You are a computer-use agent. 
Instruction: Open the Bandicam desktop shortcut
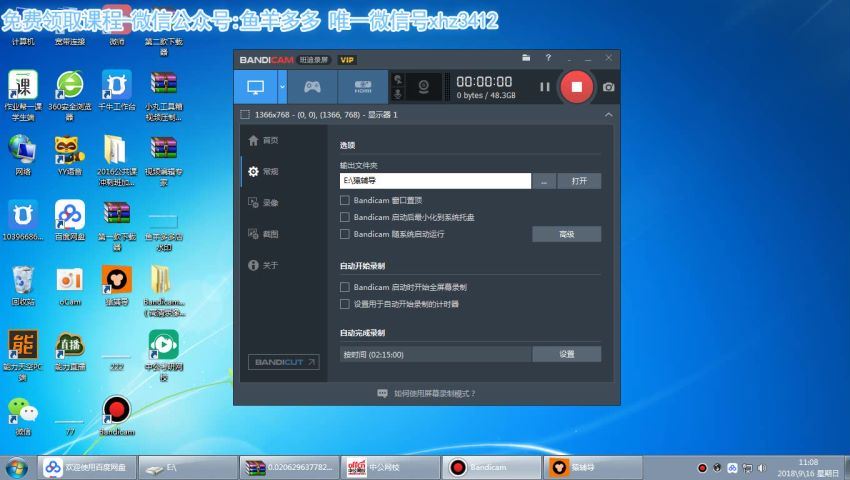coord(117,416)
